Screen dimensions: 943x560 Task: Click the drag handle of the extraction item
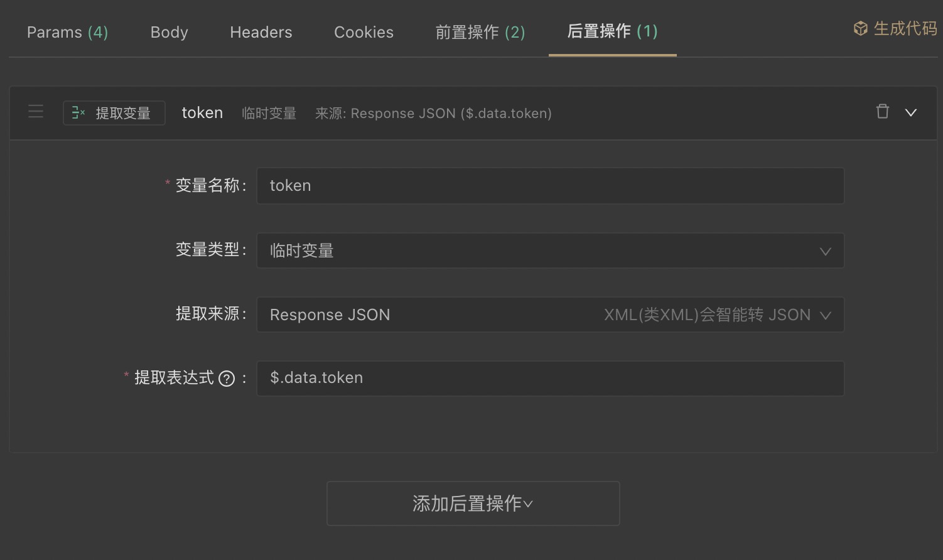[36, 112]
